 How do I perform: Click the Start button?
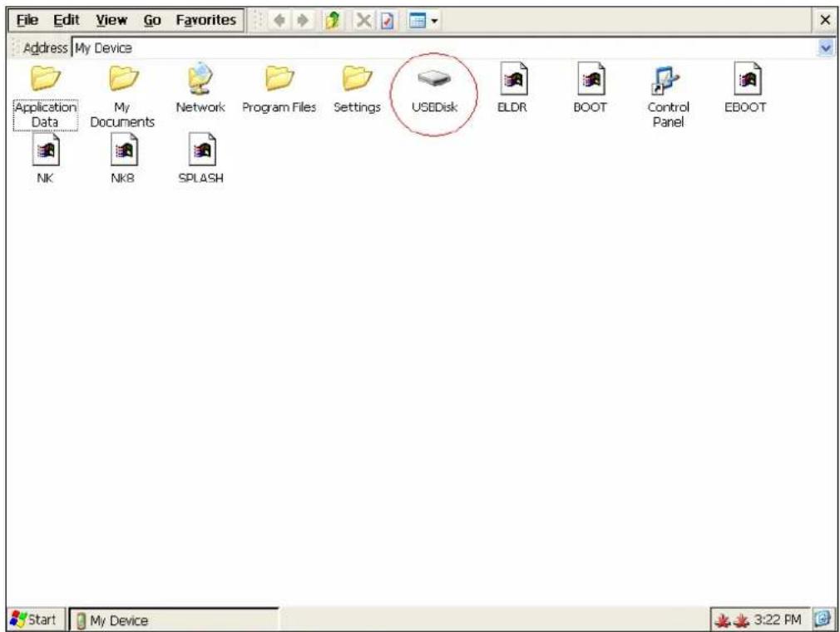click(x=34, y=620)
